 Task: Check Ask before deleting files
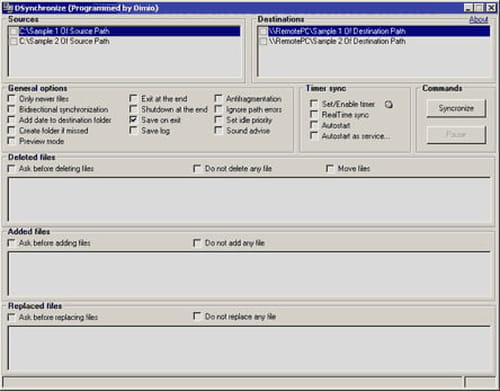tap(11, 168)
